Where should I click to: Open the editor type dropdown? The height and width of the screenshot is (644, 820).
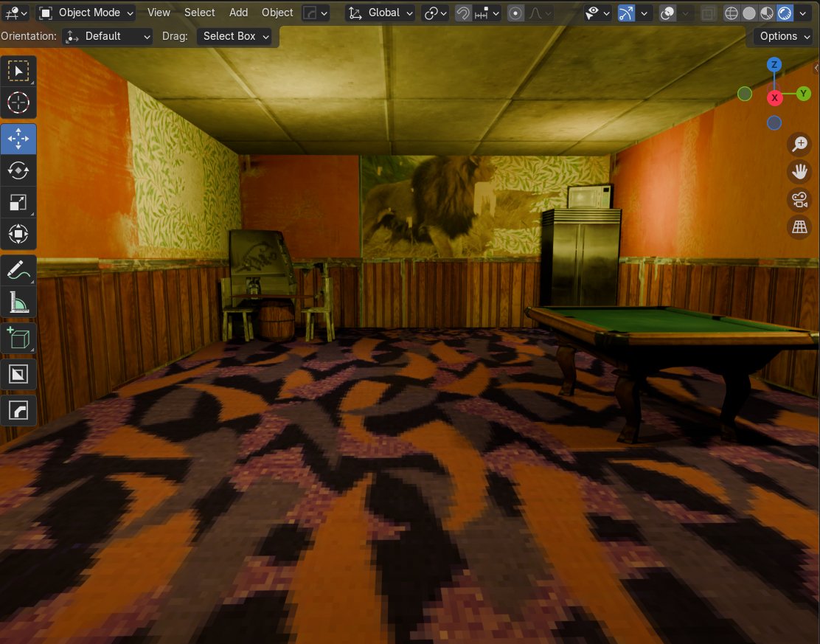click(x=15, y=13)
